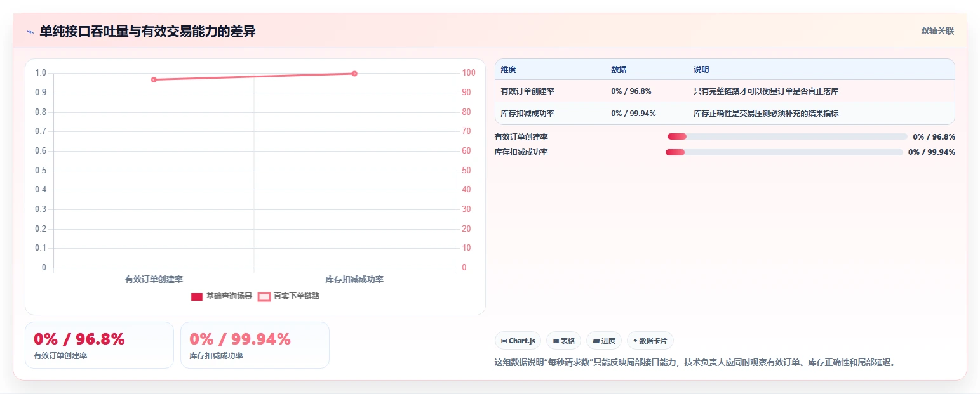980x394 pixels.
Task: Select the 进度 tag chip
Action: [604, 341]
